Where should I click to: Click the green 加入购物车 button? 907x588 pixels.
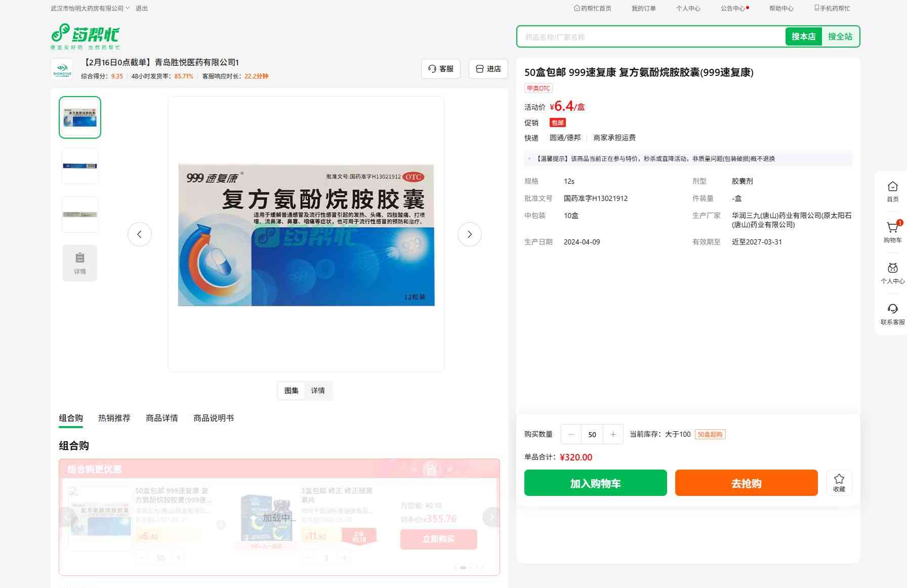(595, 483)
